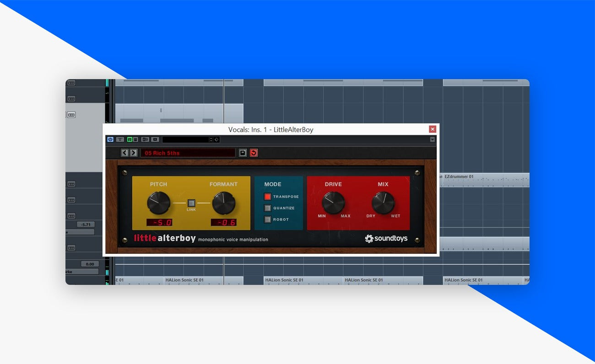Click the DRIVE knob
The height and width of the screenshot is (364, 595).
(333, 203)
